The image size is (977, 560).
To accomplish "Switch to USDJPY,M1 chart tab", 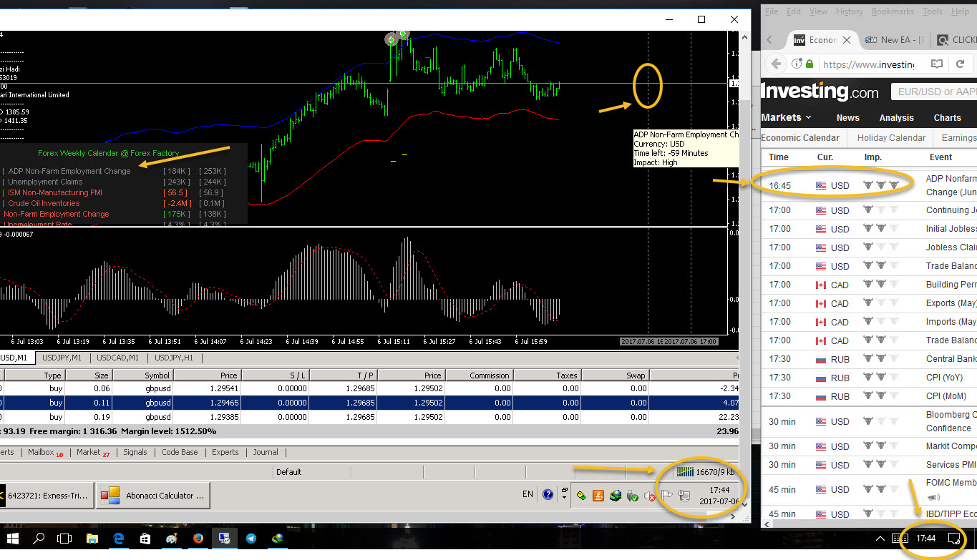I will 62,358.
